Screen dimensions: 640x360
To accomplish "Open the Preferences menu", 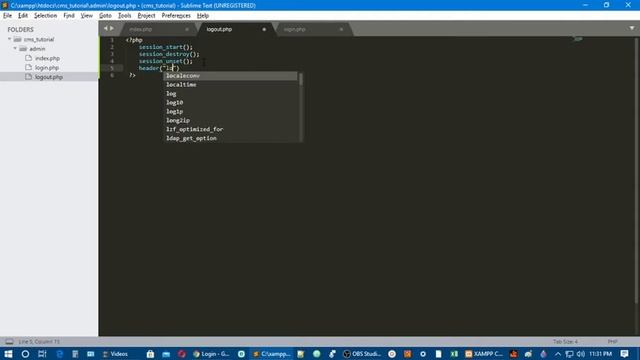I will tap(176, 16).
